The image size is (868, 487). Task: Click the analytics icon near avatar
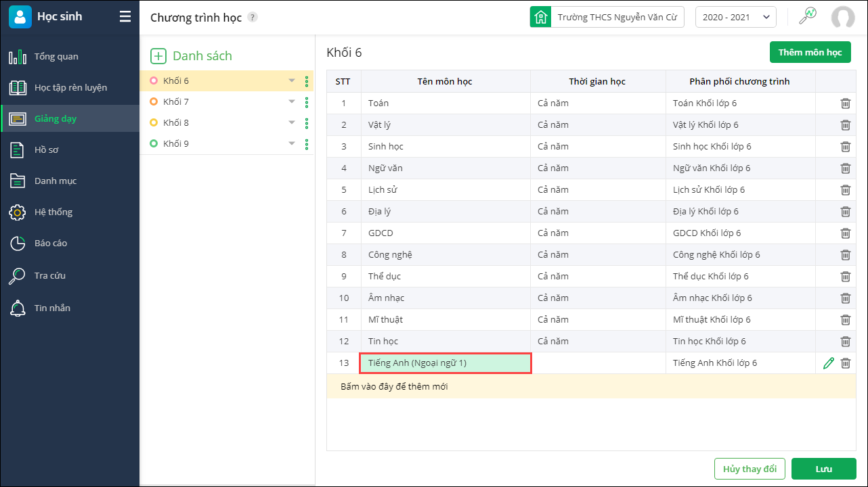point(807,17)
